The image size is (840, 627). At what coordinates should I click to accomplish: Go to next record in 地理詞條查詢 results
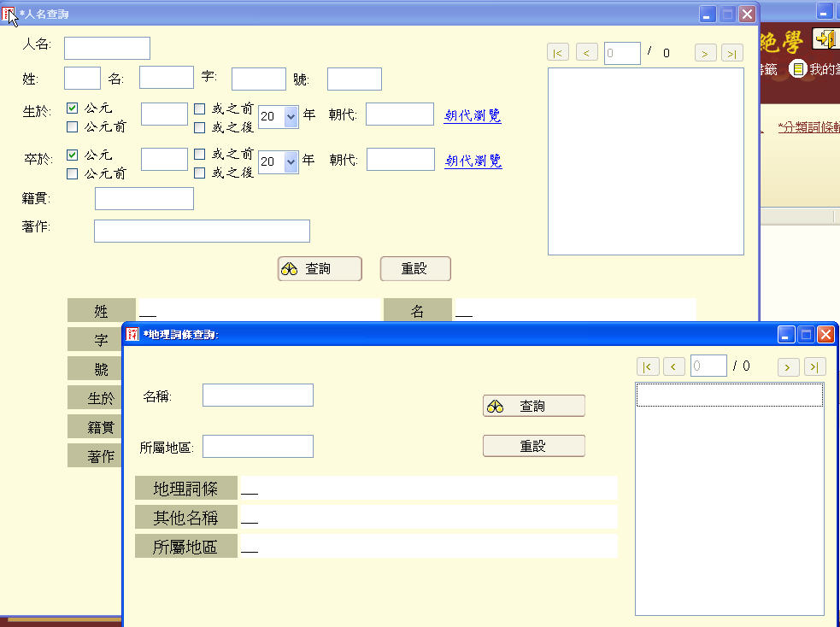[x=788, y=366]
